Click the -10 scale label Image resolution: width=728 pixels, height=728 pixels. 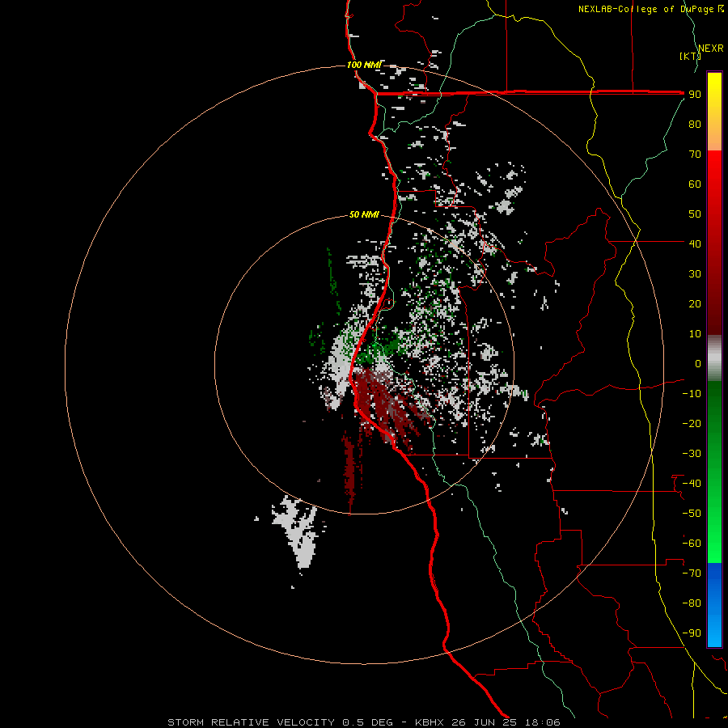coord(692,394)
